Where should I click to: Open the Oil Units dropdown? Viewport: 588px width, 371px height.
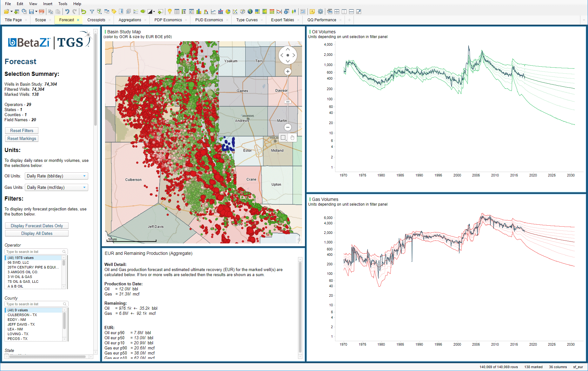pos(56,176)
